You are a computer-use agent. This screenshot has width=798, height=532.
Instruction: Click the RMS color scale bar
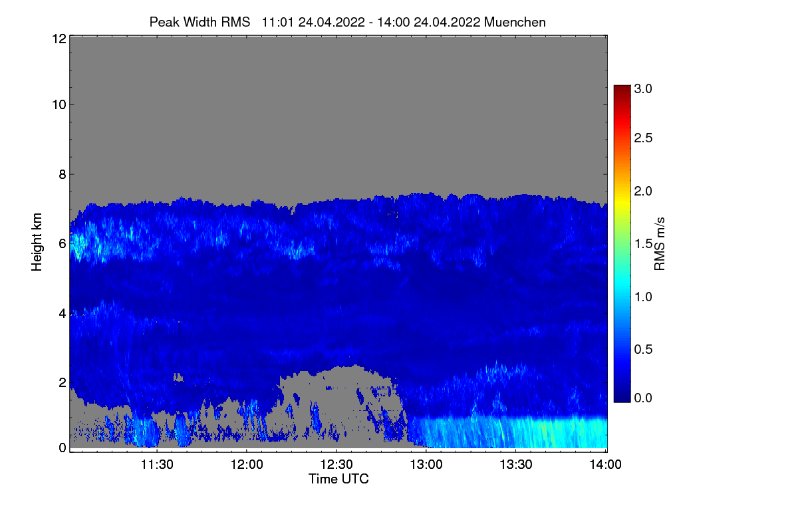(621, 243)
